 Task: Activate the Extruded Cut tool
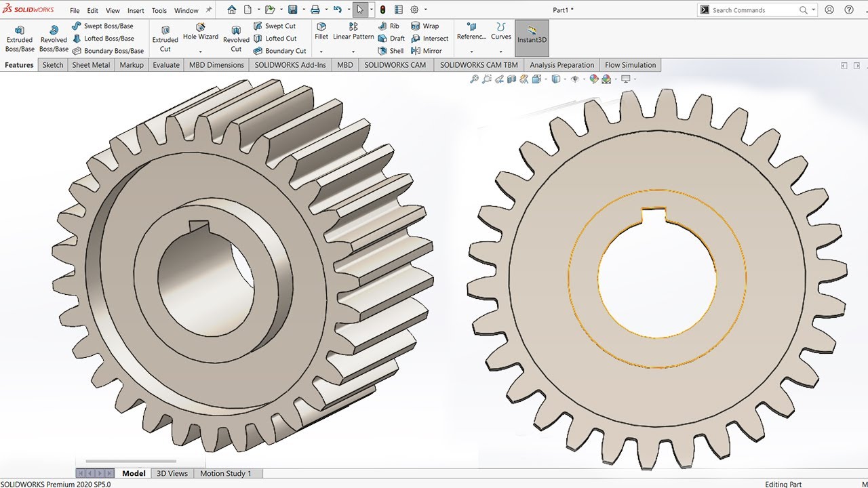pyautogui.click(x=165, y=39)
